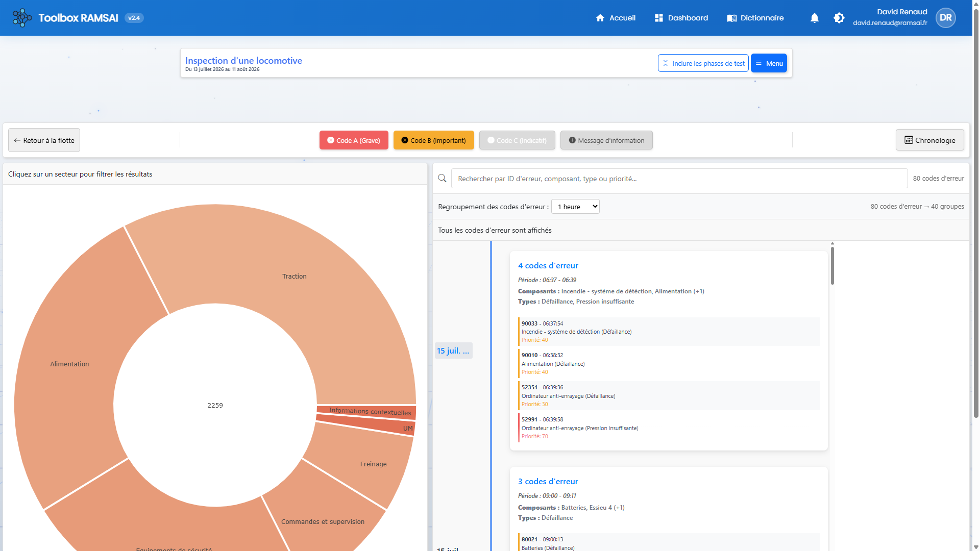Select the Commandes et supervision sector
The height and width of the screenshot is (551, 980).
click(x=323, y=522)
